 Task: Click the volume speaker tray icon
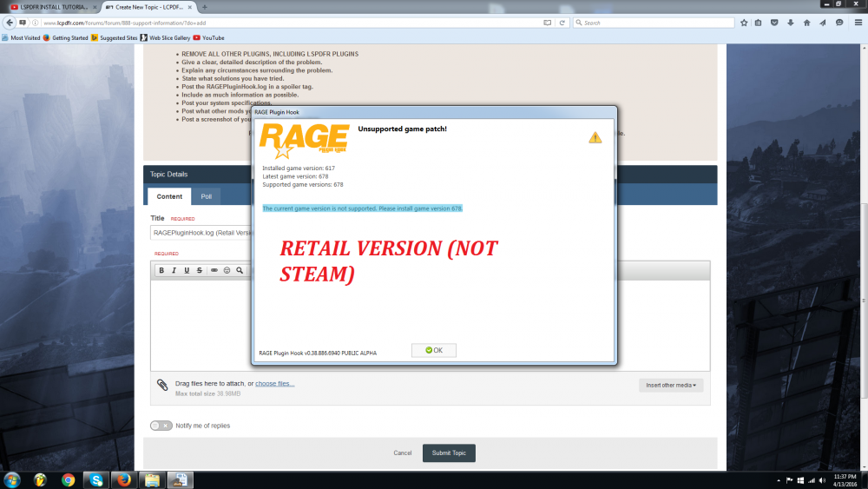tap(822, 480)
